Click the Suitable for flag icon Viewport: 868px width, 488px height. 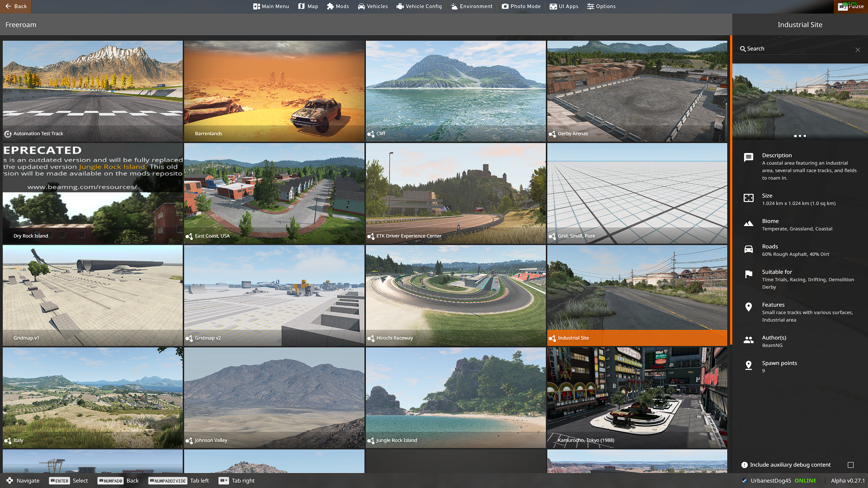point(748,274)
